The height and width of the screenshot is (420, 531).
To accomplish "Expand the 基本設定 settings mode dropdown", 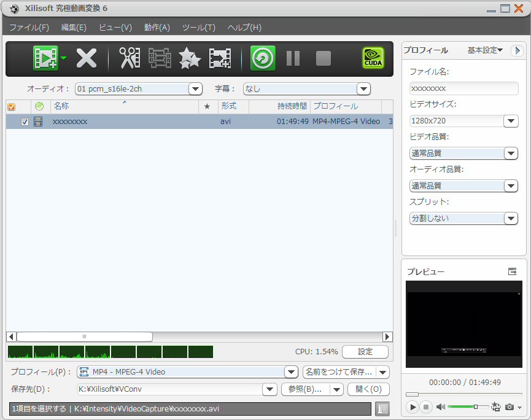I will (x=486, y=50).
